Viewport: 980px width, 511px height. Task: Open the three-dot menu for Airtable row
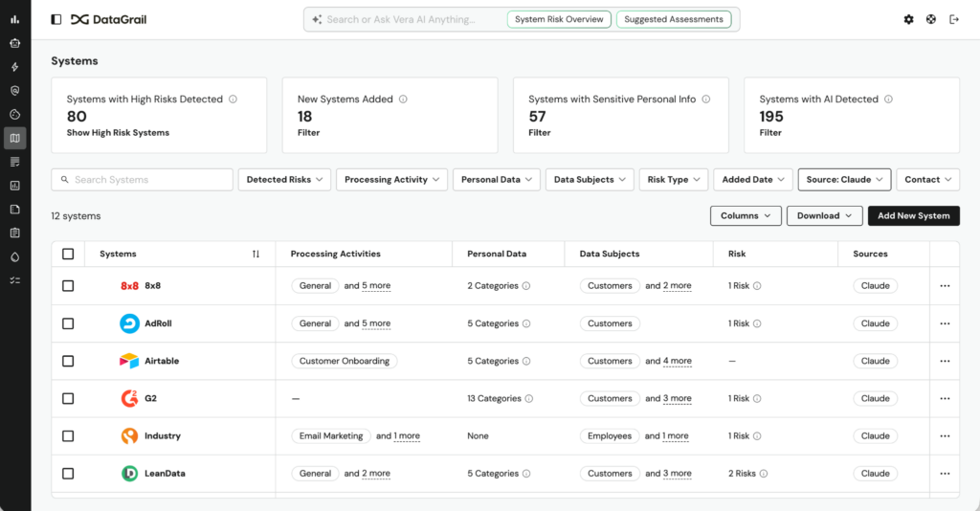click(x=945, y=361)
